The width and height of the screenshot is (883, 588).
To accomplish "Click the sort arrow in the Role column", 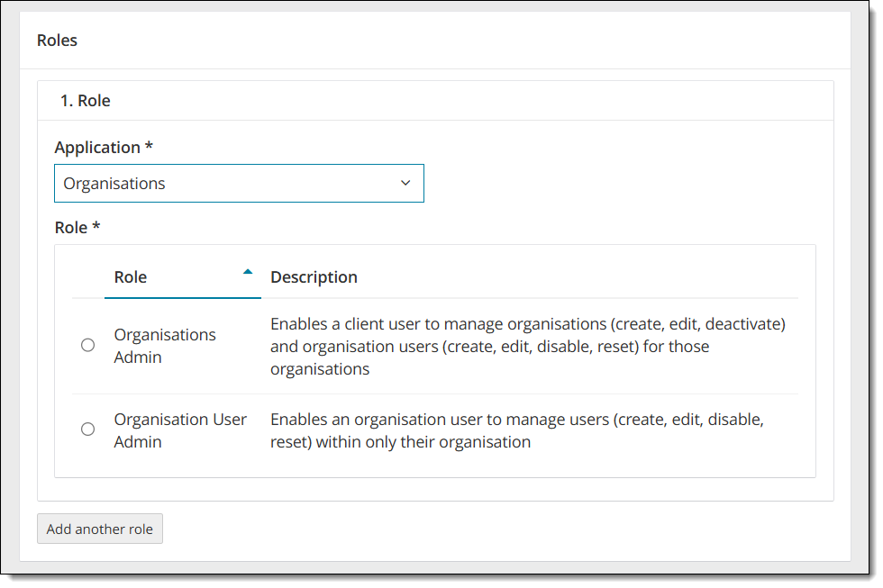I will pos(248,271).
